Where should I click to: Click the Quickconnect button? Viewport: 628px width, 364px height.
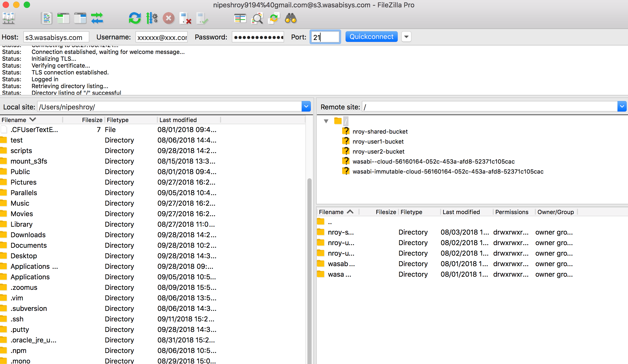pyautogui.click(x=371, y=37)
